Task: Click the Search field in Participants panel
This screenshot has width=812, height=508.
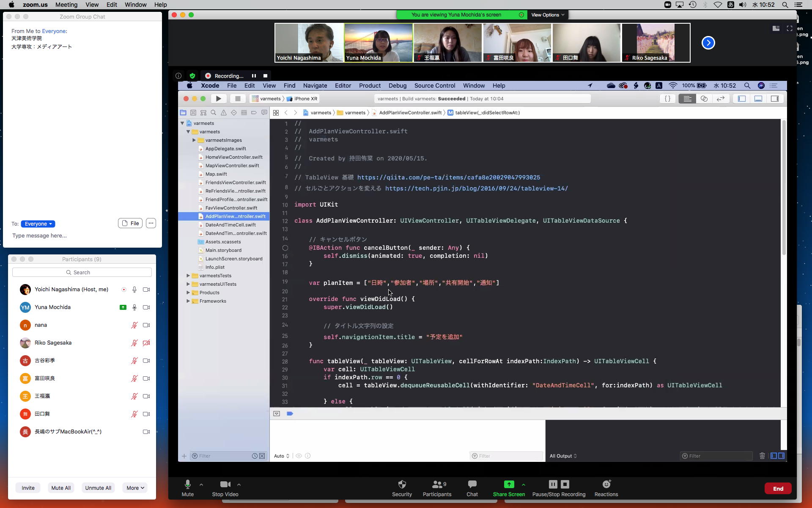Action: [x=82, y=272]
